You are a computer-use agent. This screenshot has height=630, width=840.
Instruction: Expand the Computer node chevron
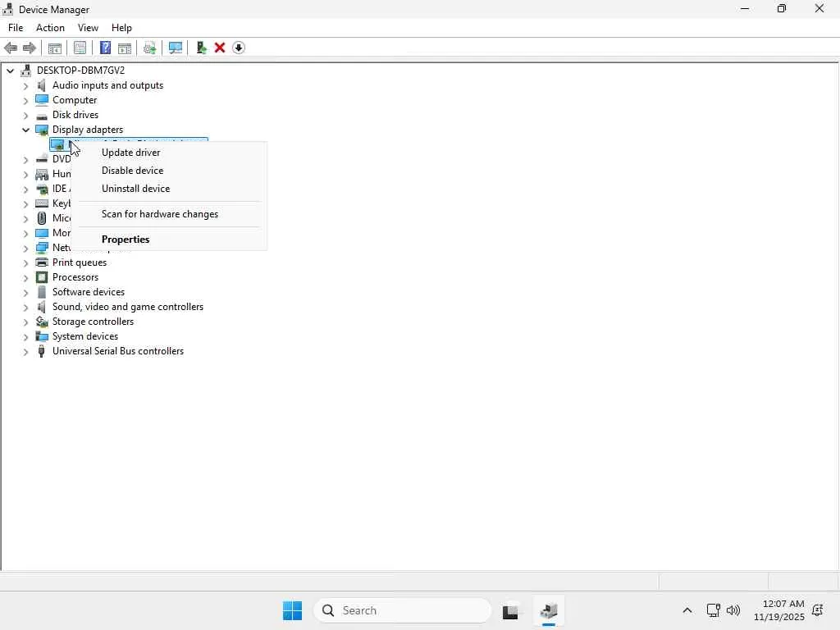pos(25,100)
